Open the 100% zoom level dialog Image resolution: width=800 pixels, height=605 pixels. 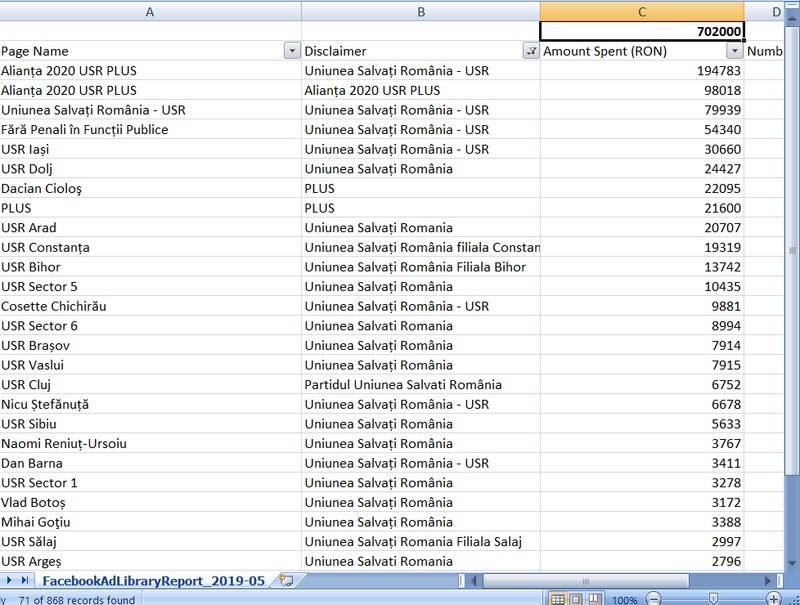pyautogui.click(x=624, y=600)
